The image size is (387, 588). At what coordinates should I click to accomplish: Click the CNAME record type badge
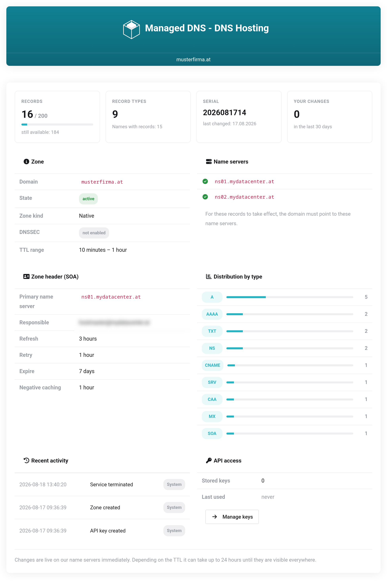click(213, 365)
